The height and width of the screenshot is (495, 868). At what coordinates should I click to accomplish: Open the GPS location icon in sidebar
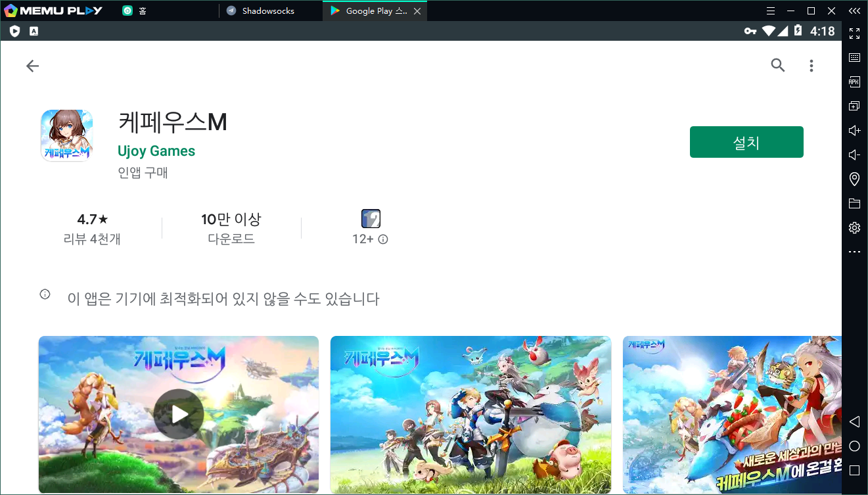(x=854, y=179)
